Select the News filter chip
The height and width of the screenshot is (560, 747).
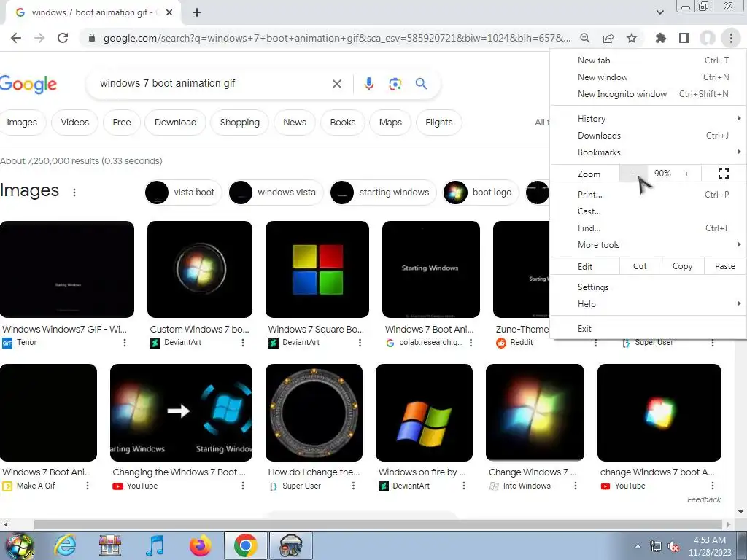click(295, 122)
